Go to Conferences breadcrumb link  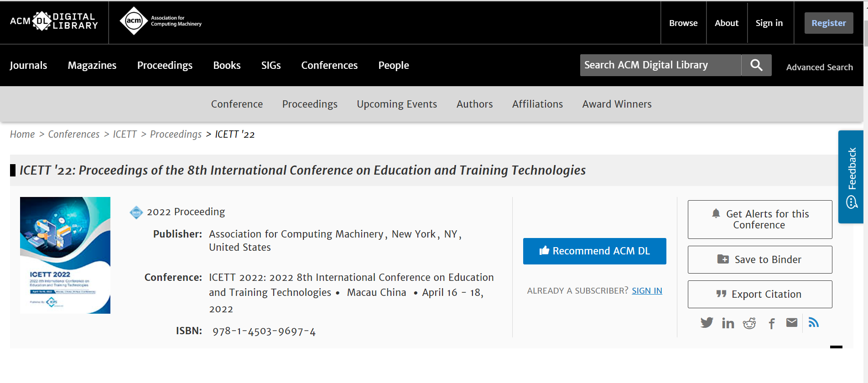pos(74,134)
